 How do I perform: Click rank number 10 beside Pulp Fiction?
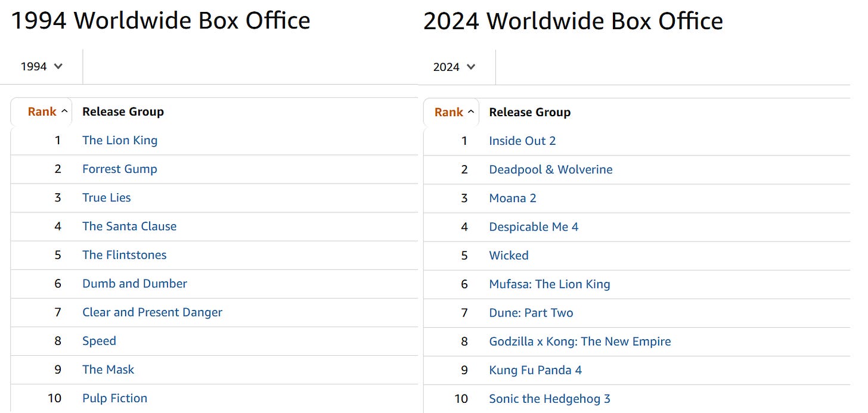tap(55, 398)
